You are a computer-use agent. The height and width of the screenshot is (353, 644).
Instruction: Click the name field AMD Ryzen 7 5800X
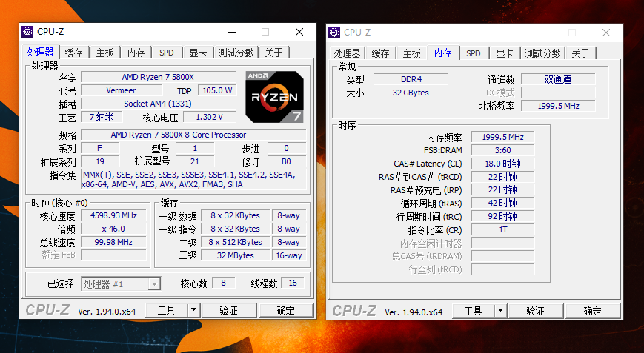pyautogui.click(x=158, y=77)
